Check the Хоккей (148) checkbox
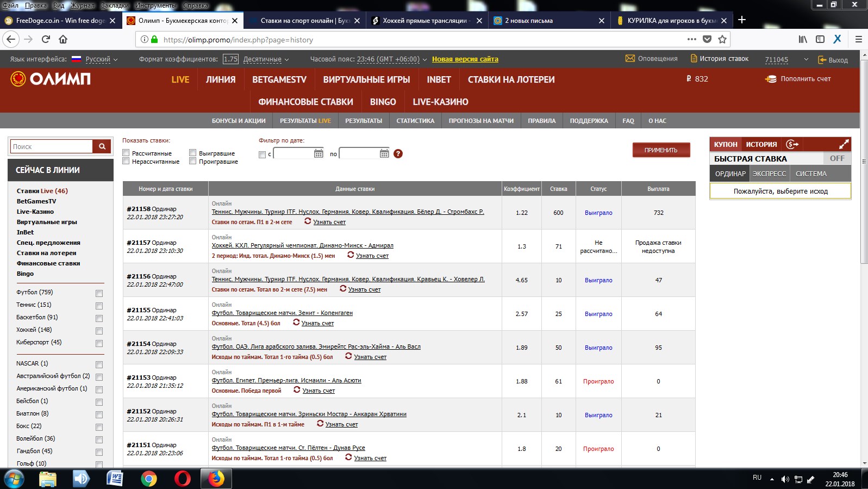The image size is (868, 489). (x=99, y=331)
